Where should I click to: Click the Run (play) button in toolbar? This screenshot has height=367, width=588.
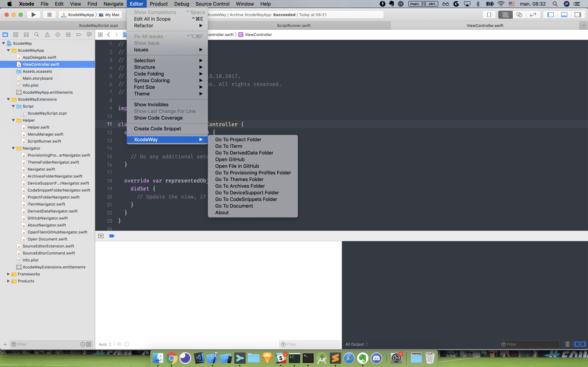(34, 15)
